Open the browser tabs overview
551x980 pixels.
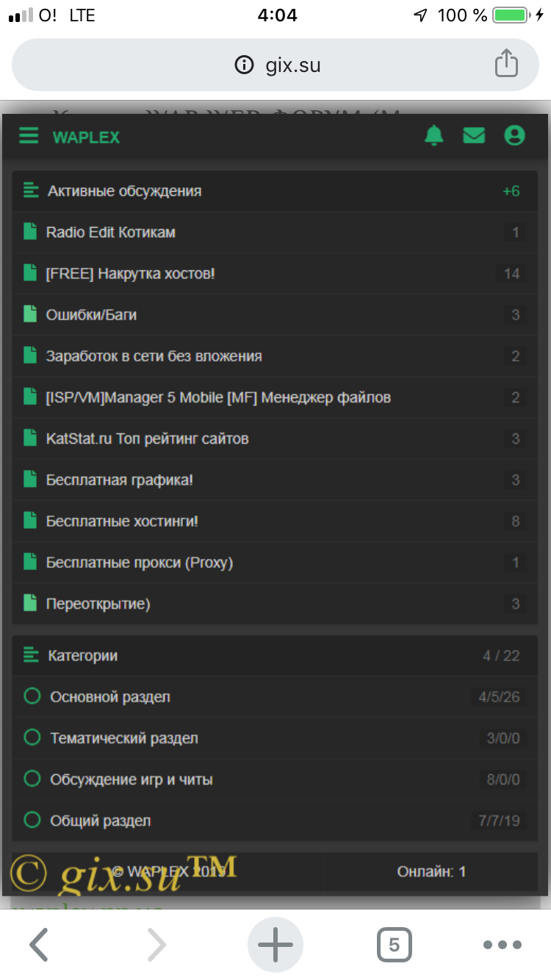(x=394, y=945)
